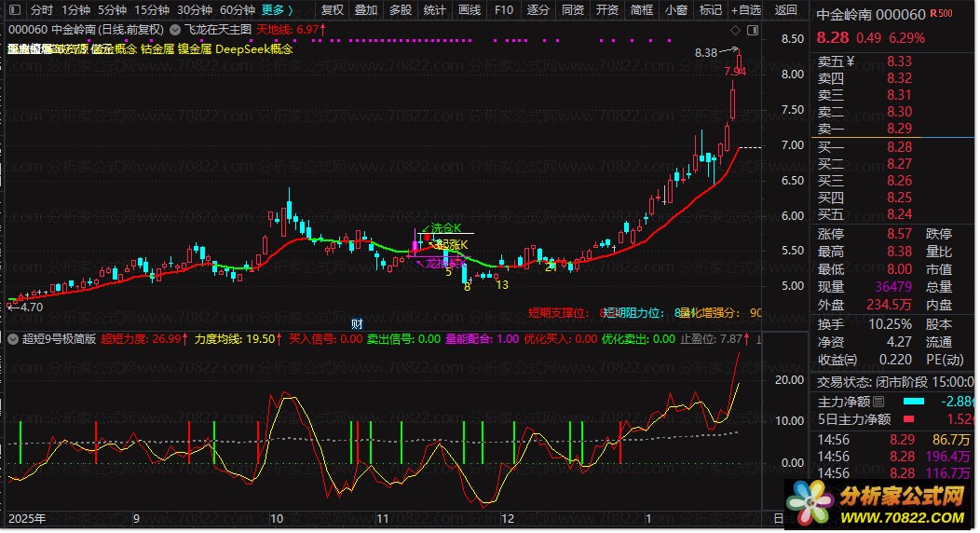The width and height of the screenshot is (980, 533).
Task: Select the 60分钟 period tab
Action: [238, 10]
